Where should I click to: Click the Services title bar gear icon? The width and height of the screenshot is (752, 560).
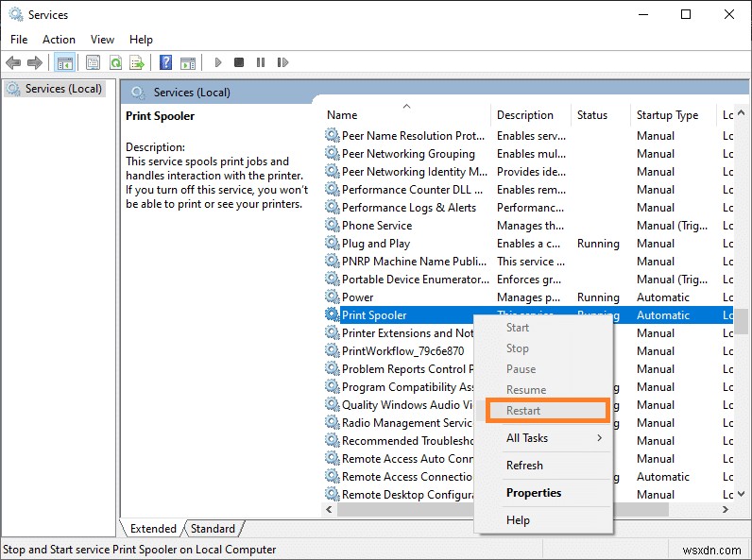tap(16, 14)
